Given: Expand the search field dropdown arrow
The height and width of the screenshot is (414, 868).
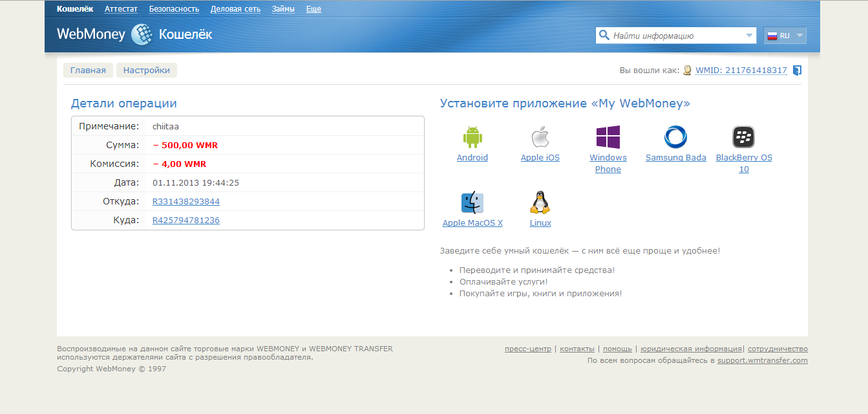Looking at the screenshot, I should click(x=749, y=36).
